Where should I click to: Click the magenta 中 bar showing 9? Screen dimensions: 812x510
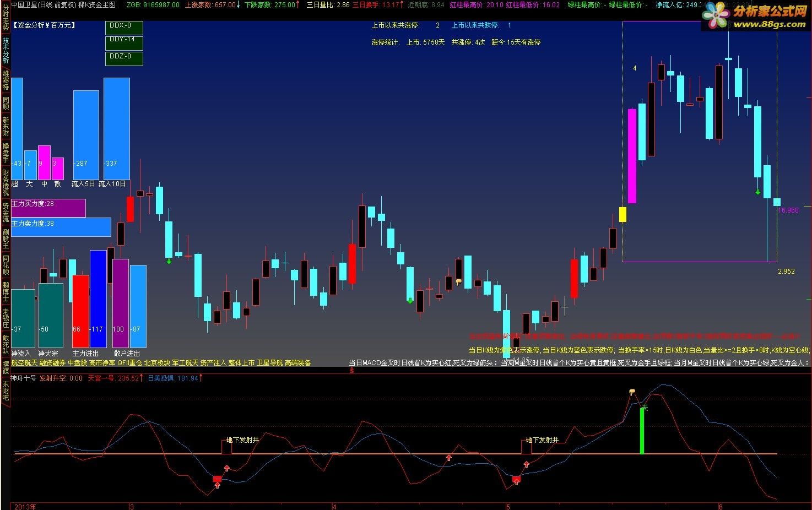(44, 163)
